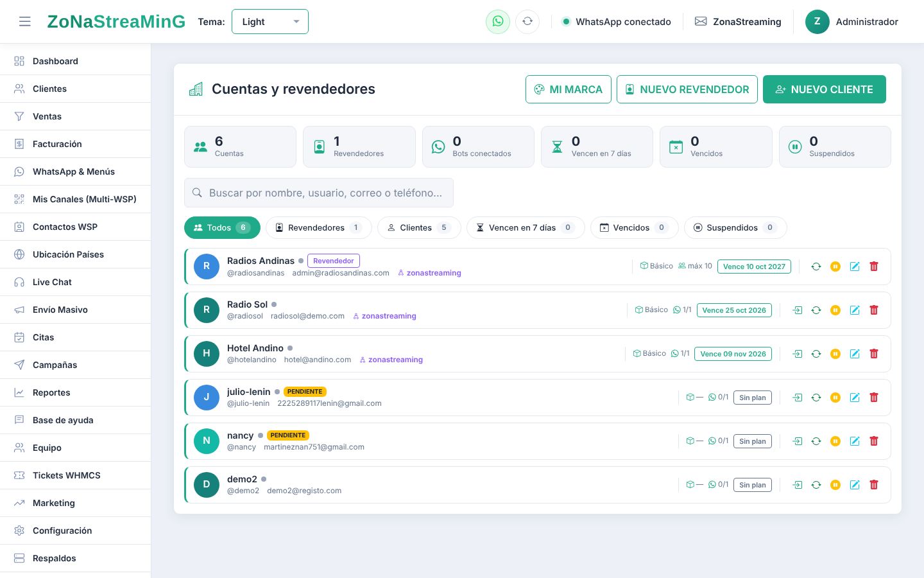Click the delete icon for Hotel Andino
The width and height of the screenshot is (924, 578).
click(x=874, y=354)
